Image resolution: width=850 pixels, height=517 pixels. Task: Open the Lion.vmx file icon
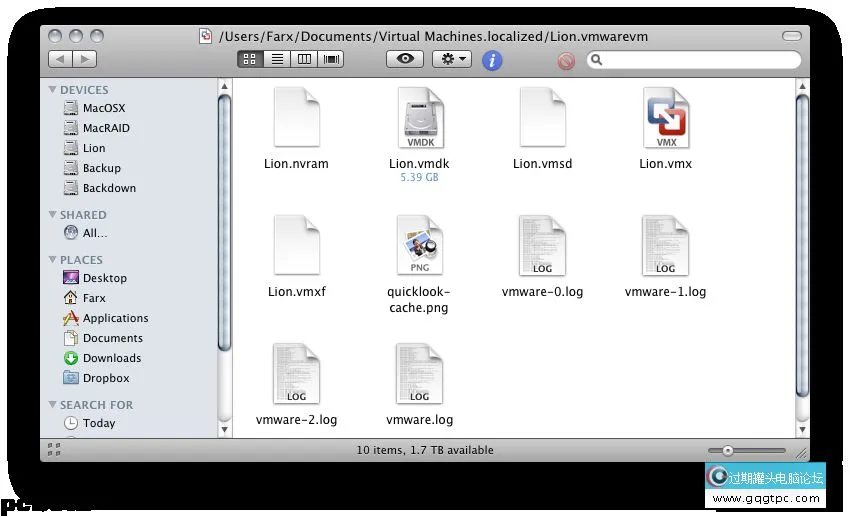(x=666, y=119)
